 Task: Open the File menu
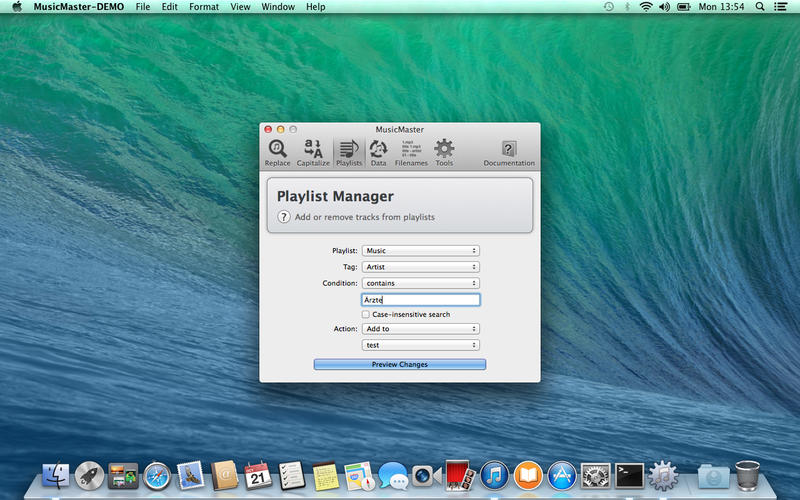(143, 7)
